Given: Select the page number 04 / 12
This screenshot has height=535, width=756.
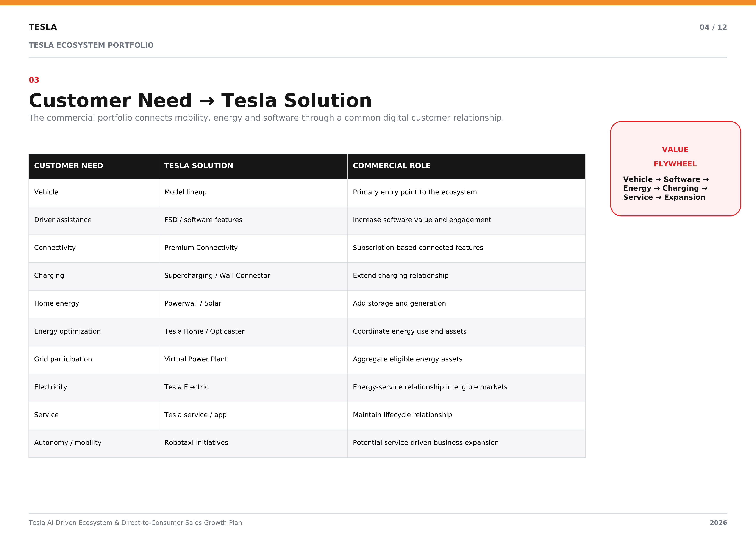Looking at the screenshot, I should [x=713, y=27].
